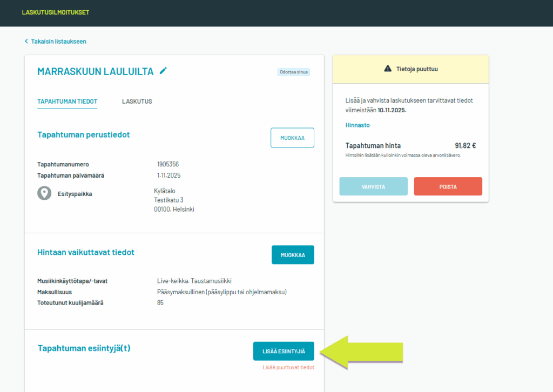553x392 pixels.
Task: Click the event number 1905356
Action: click(x=168, y=164)
